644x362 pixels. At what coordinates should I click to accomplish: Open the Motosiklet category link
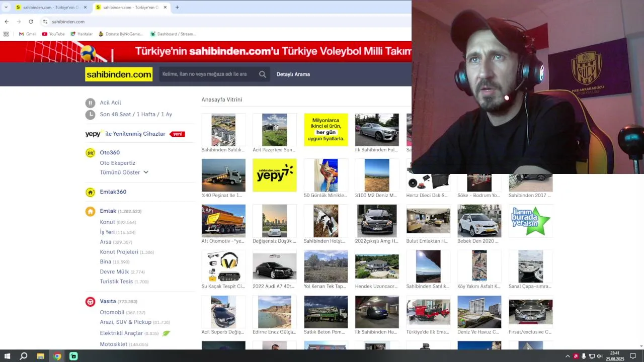pyautogui.click(x=113, y=344)
